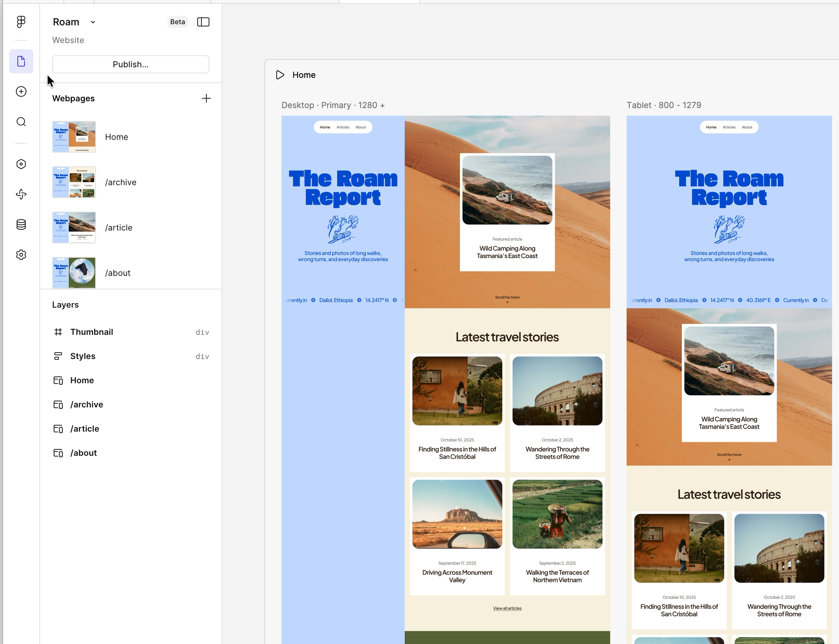
Task: Select the Thumbnail layer
Action: coord(91,332)
